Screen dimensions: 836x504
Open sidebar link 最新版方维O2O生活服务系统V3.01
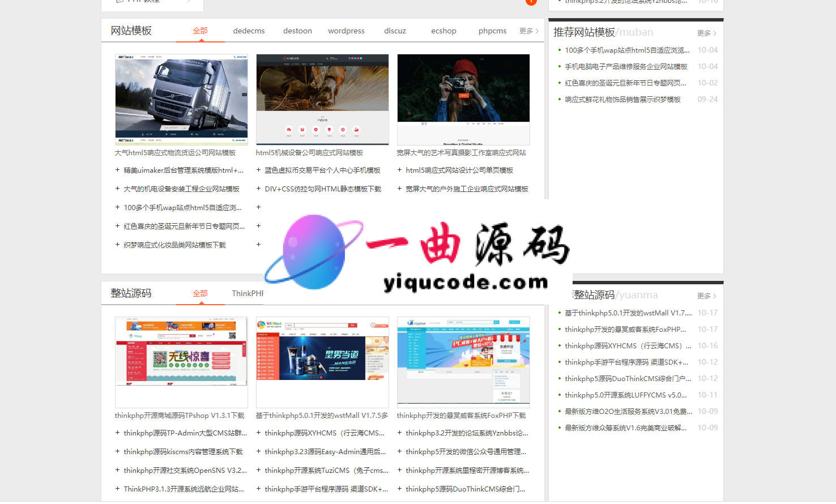(x=628, y=411)
